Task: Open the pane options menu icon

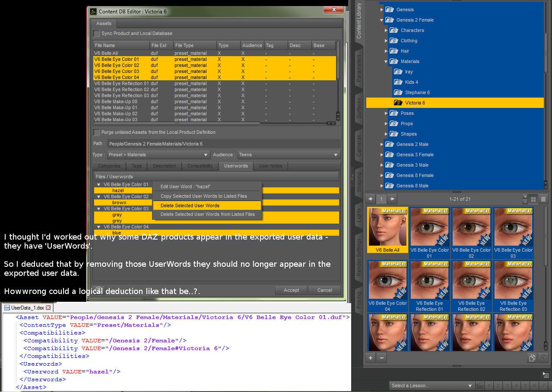Action: [x=546, y=374]
